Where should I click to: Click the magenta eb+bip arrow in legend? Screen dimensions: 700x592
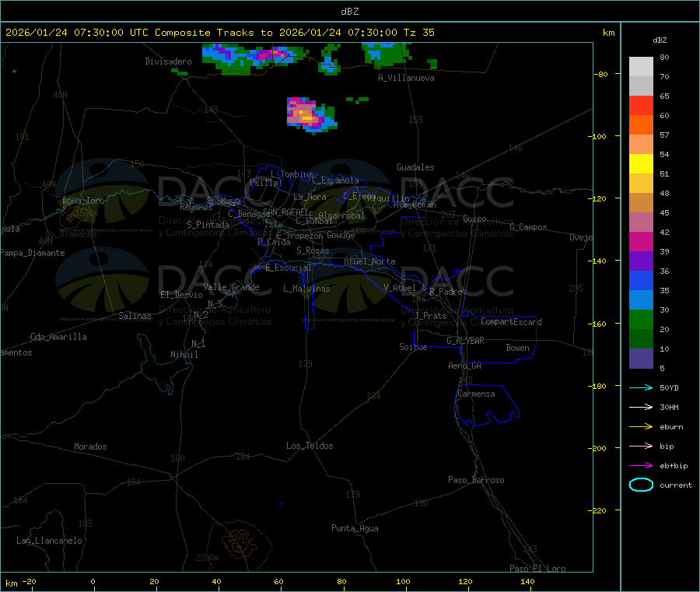641,466
